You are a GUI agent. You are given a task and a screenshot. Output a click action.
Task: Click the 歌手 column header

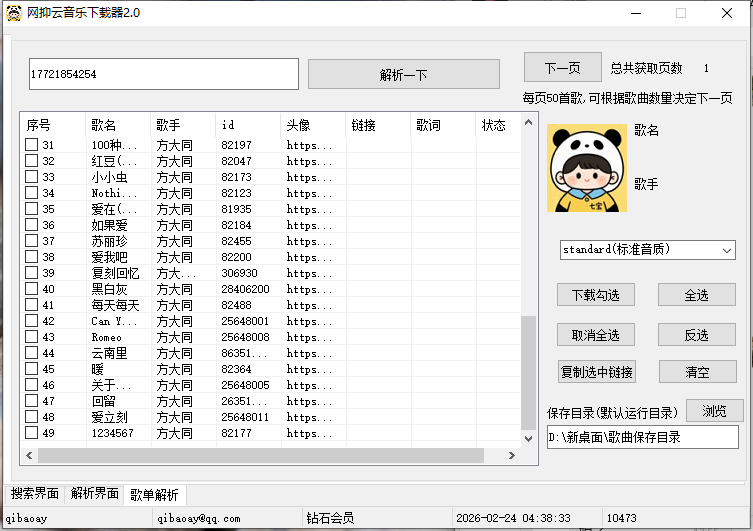coord(182,125)
